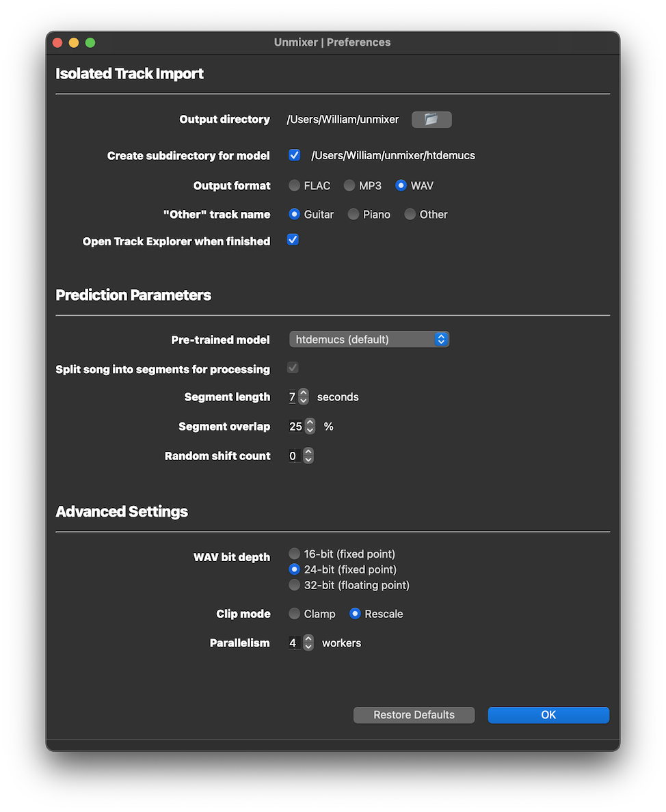
Task: Select Other for the track name
Action: click(x=409, y=214)
